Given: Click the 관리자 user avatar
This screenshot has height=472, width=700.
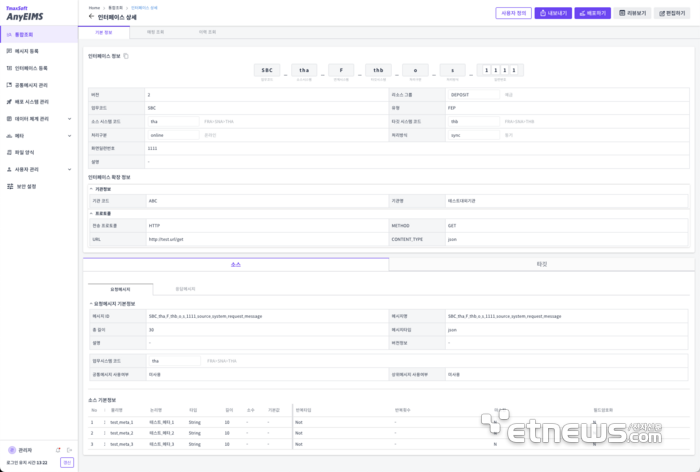Looking at the screenshot, I should click(x=12, y=450).
